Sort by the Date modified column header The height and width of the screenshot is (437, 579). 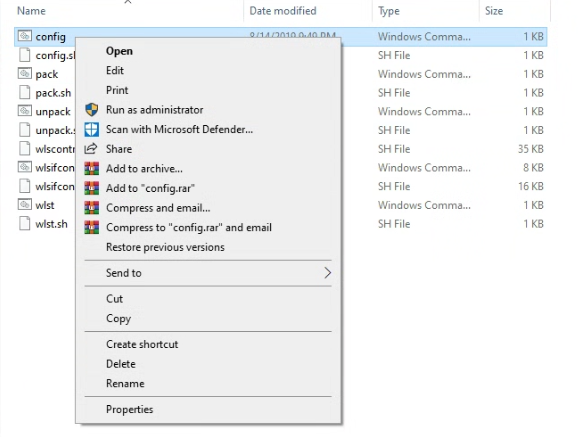283,11
